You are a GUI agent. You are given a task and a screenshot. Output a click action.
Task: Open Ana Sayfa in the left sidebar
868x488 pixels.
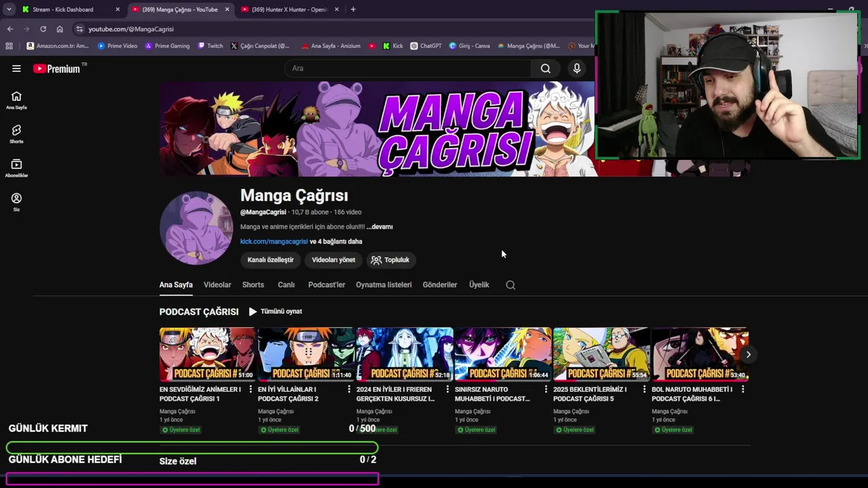click(16, 100)
